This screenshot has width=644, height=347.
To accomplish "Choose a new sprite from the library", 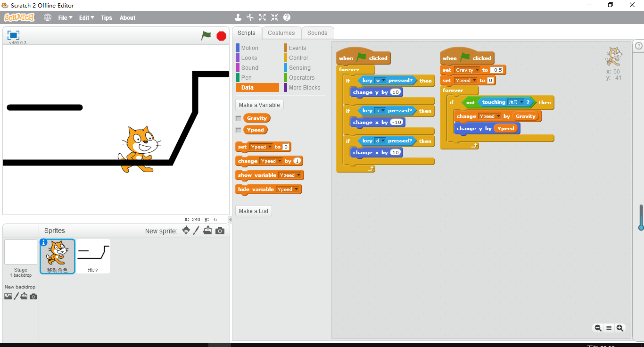I will coord(186,231).
